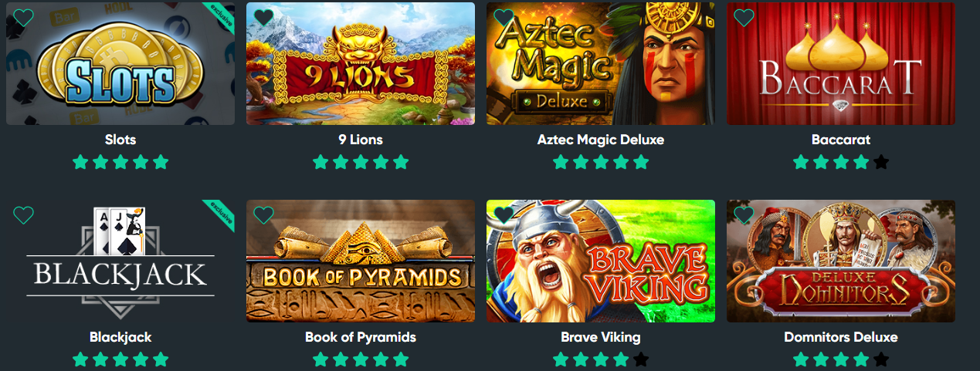Favorite the Slots game with heart icon
Viewport: 980px width, 371px height.
23,18
